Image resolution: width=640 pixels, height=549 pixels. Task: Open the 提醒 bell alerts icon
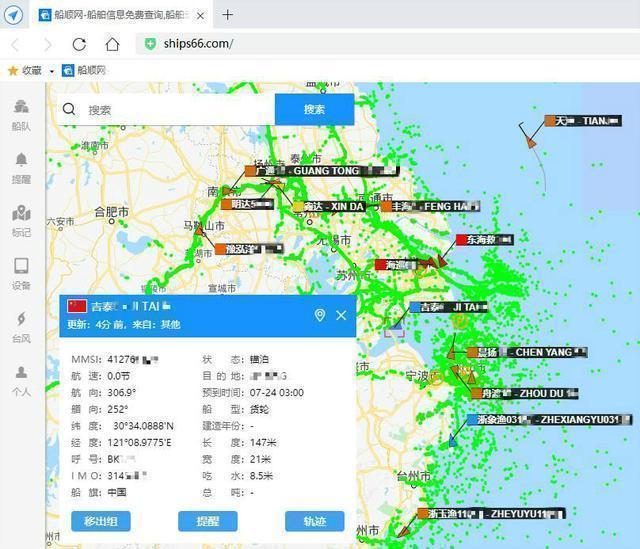coord(21,159)
